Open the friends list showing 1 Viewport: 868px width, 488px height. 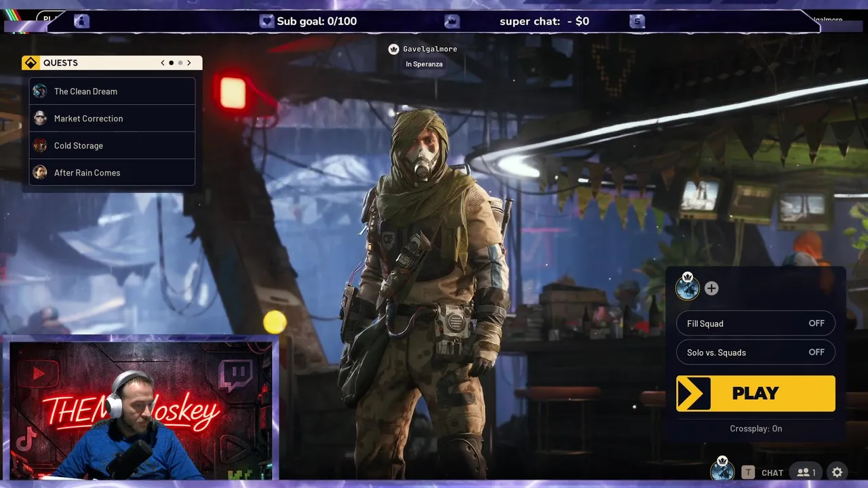[x=806, y=472]
